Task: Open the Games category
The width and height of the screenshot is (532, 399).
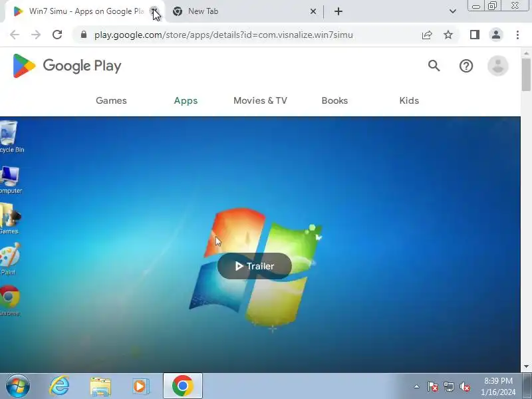Action: tap(111, 101)
